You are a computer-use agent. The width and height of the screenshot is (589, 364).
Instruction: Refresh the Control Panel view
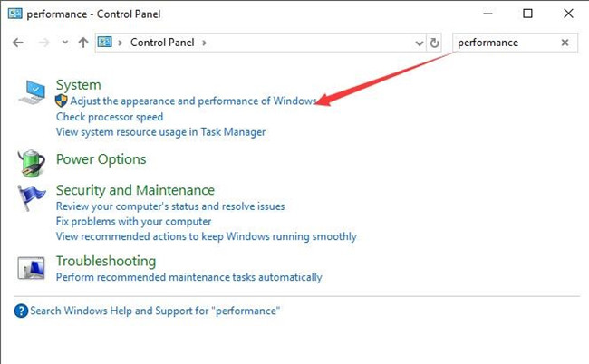[434, 43]
